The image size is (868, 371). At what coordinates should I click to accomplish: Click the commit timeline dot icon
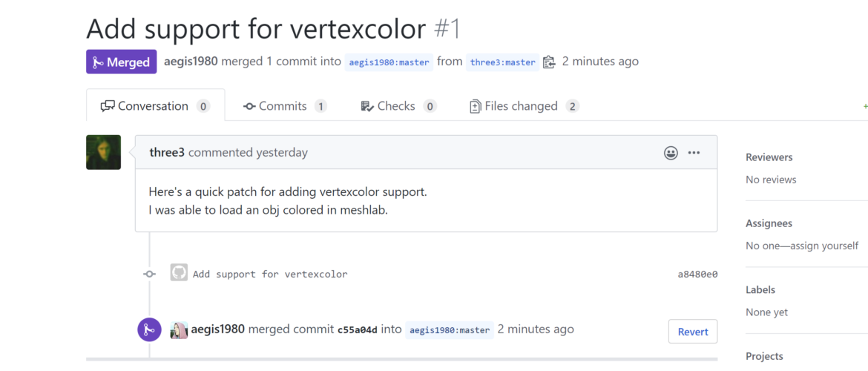pyautogui.click(x=149, y=274)
